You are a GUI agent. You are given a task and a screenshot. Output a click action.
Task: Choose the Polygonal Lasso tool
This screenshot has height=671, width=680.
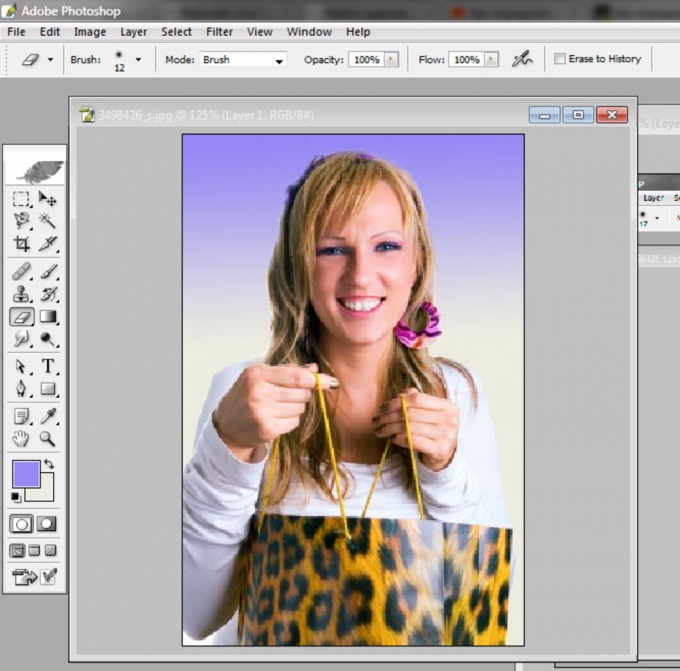pyautogui.click(x=21, y=221)
